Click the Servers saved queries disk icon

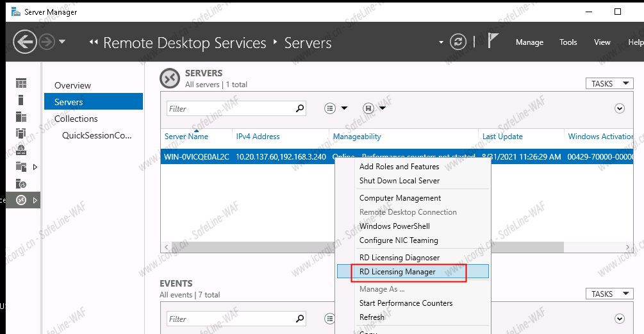[368, 108]
